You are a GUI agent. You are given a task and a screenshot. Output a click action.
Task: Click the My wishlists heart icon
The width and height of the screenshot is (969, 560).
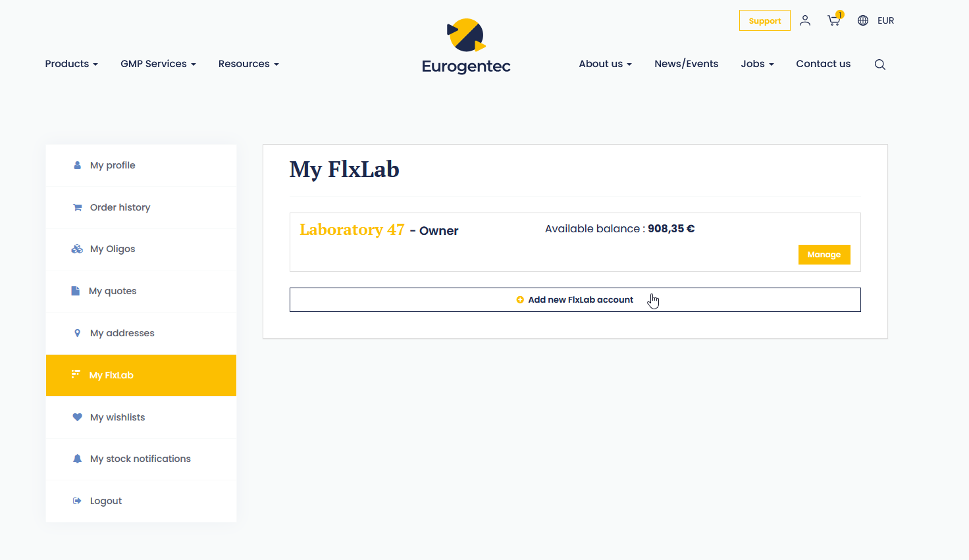pos(77,417)
